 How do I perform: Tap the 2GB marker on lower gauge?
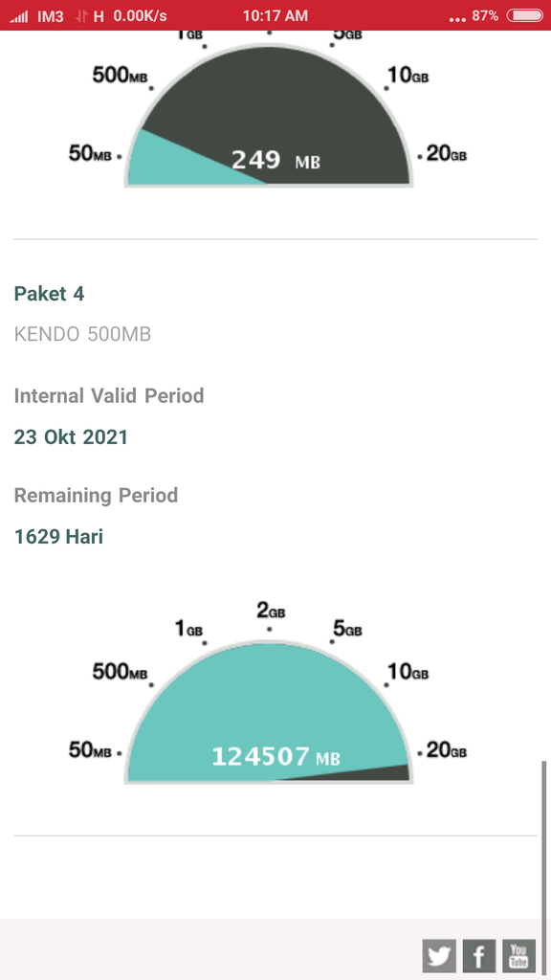pyautogui.click(x=271, y=610)
